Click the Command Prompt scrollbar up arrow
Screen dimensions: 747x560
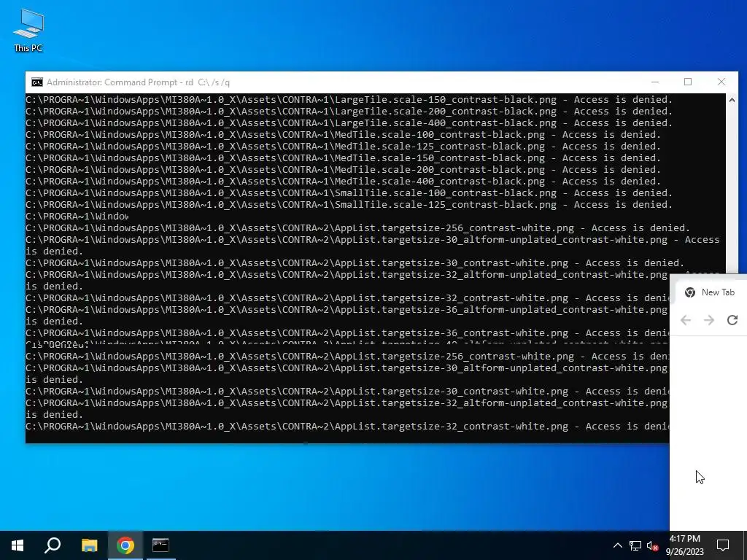pyautogui.click(x=732, y=100)
